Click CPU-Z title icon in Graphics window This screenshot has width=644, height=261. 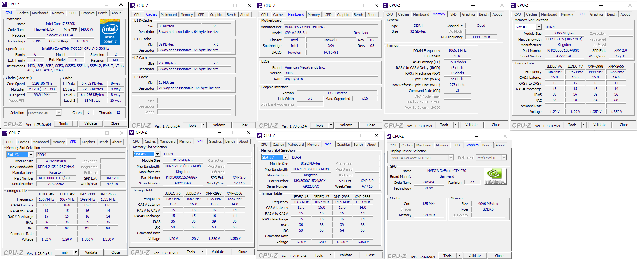tap(388, 136)
